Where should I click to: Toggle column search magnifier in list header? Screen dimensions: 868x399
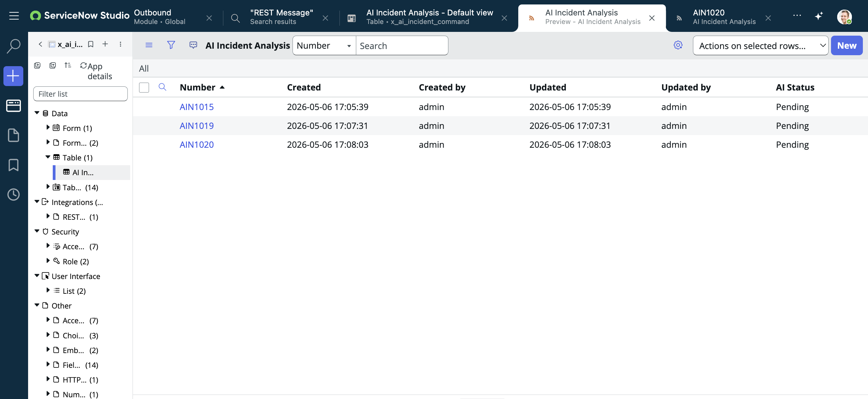pyautogui.click(x=162, y=87)
